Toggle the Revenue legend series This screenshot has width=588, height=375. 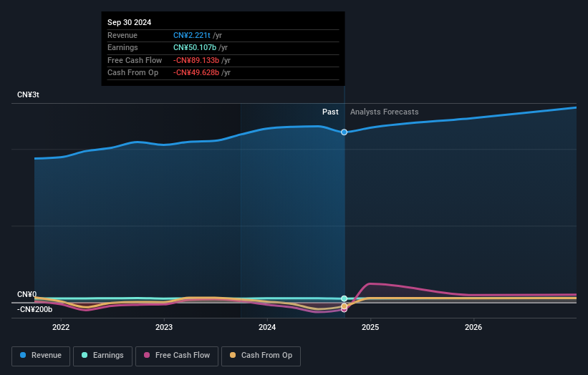(41, 356)
